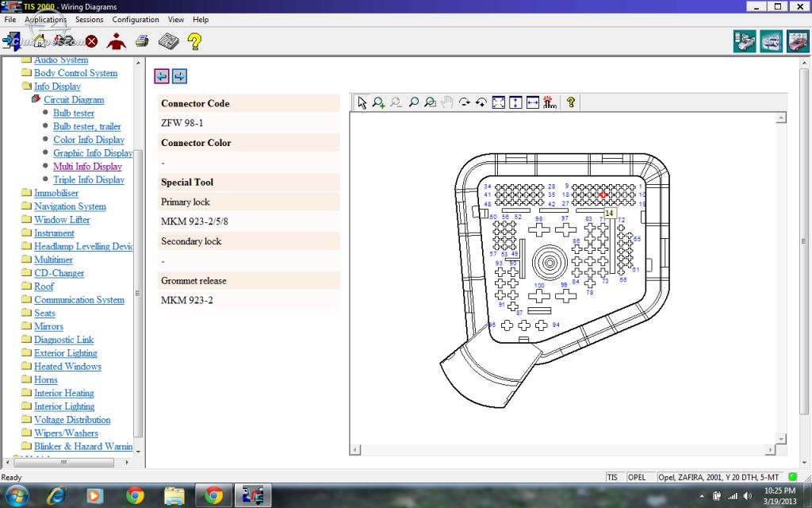
Task: Open the Multi Info Display link
Action: (x=87, y=167)
